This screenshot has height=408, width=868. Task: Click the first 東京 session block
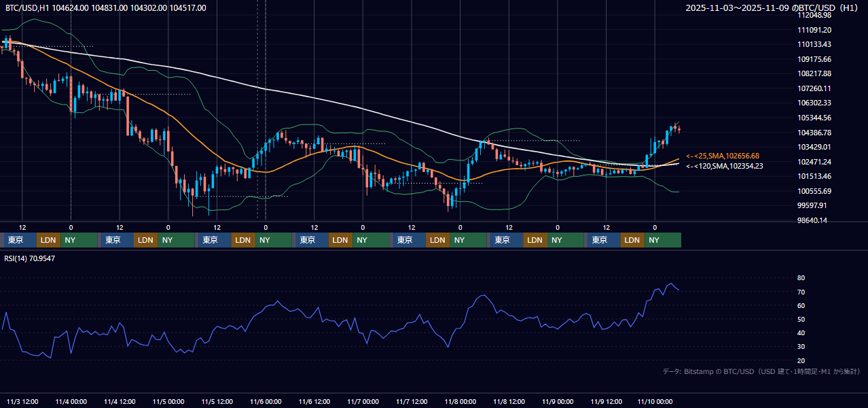pyautogui.click(x=20, y=240)
